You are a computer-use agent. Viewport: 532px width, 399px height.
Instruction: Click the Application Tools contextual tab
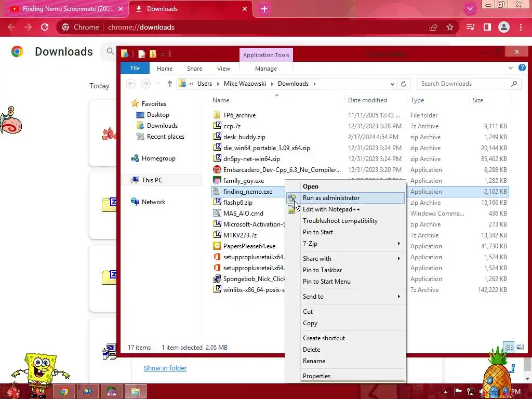coord(266,55)
